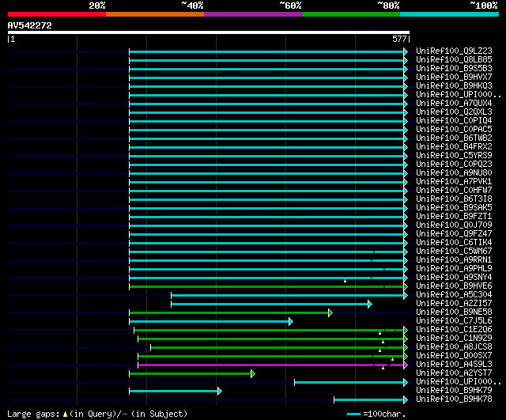
Task: Click the cyan ~100% identity legend segment
Action: pyautogui.click(x=449, y=14)
